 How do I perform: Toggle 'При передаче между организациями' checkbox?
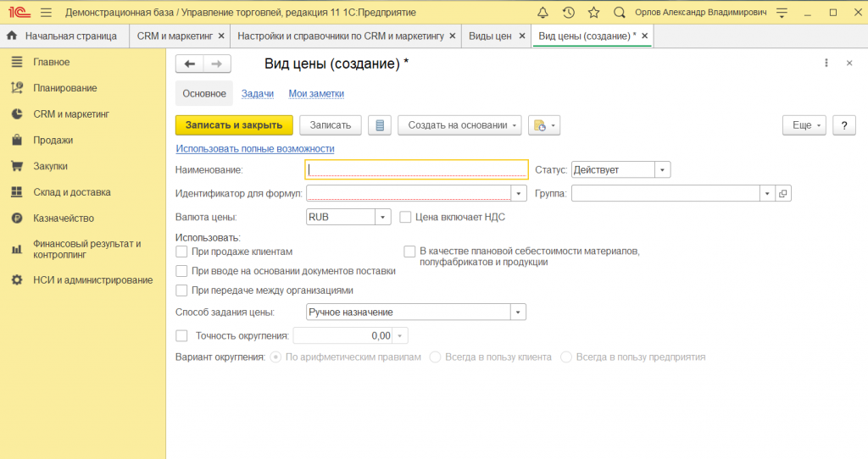tap(181, 290)
